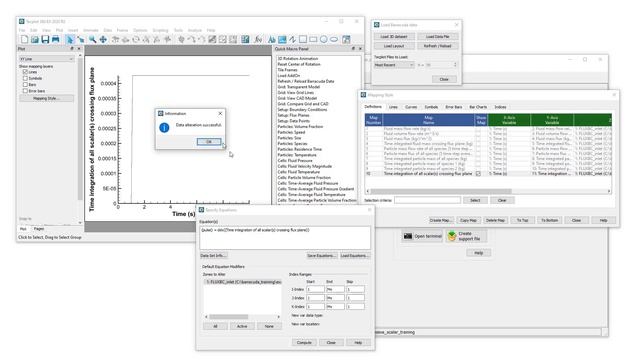640x360 pixels.
Task: Switch to the Bar Charts tab
Action: 478,107
